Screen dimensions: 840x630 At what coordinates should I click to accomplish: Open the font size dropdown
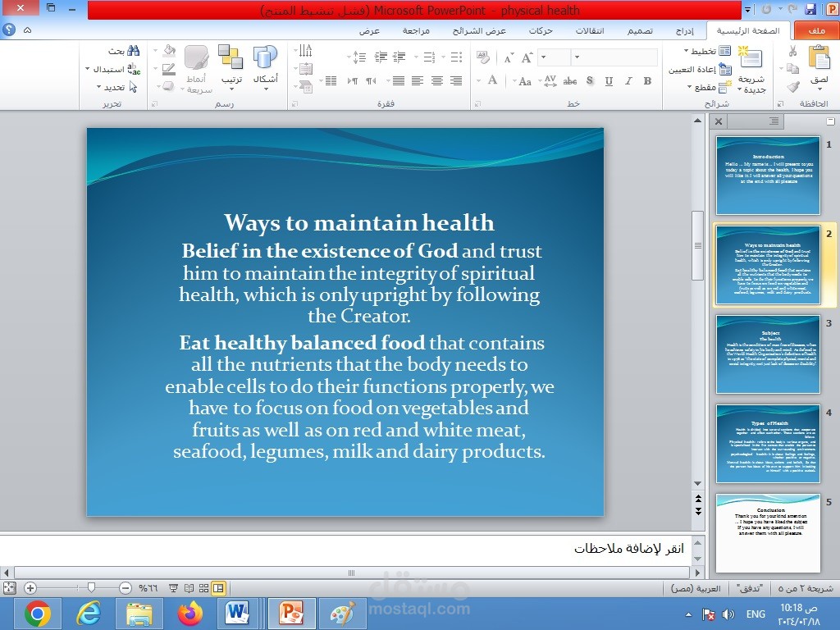pos(543,57)
